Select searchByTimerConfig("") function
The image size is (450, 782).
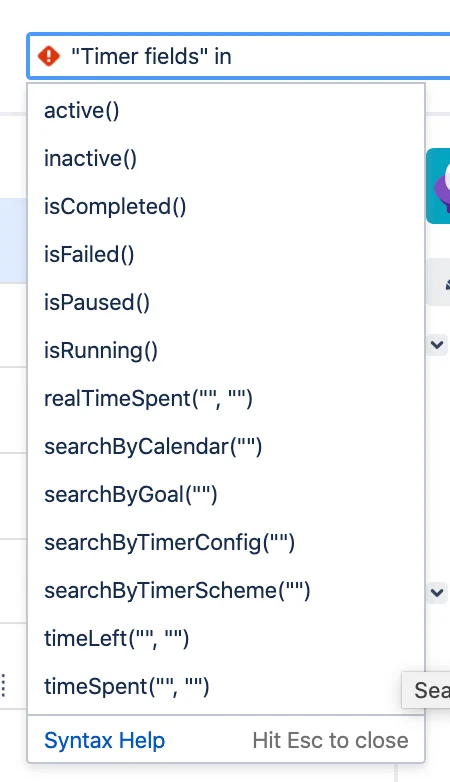click(x=226, y=542)
